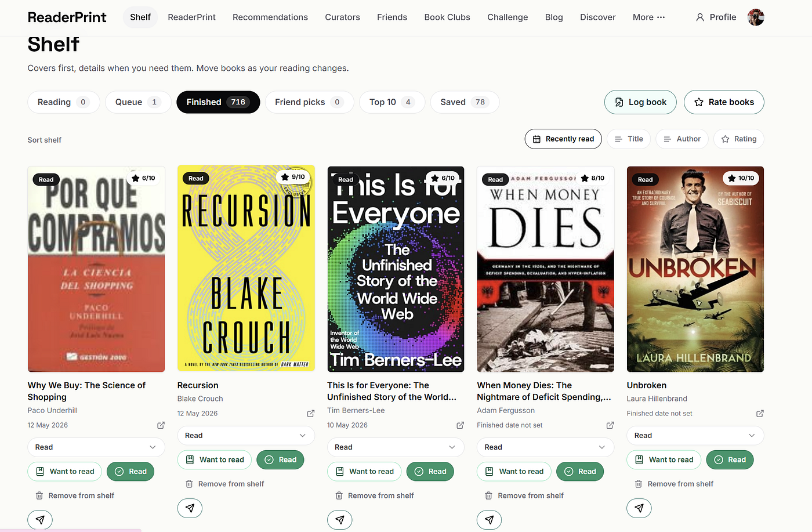812x532 pixels.
Task: Sort shelf by Rating
Action: point(739,139)
